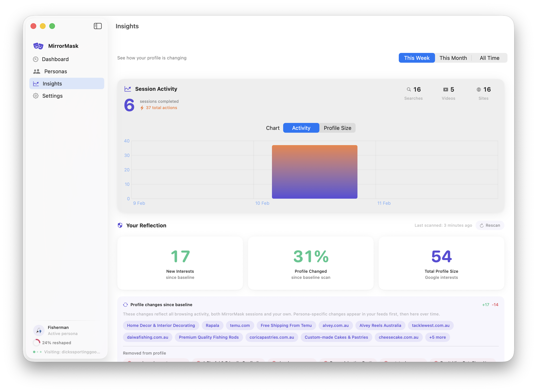This screenshot has width=537, height=392.
Task: Click the Personas people icon
Action: 37,71
